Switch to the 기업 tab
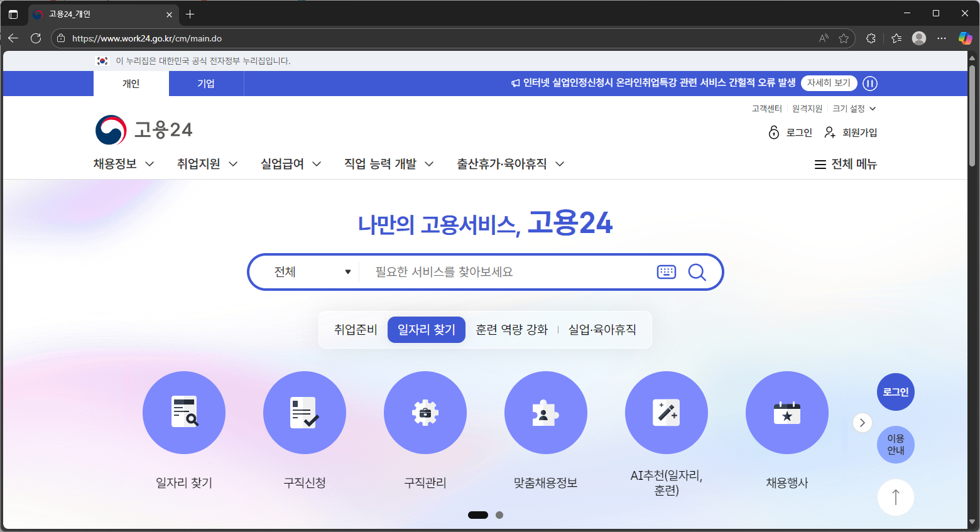Screen dimensions: 980x532 point(206,83)
